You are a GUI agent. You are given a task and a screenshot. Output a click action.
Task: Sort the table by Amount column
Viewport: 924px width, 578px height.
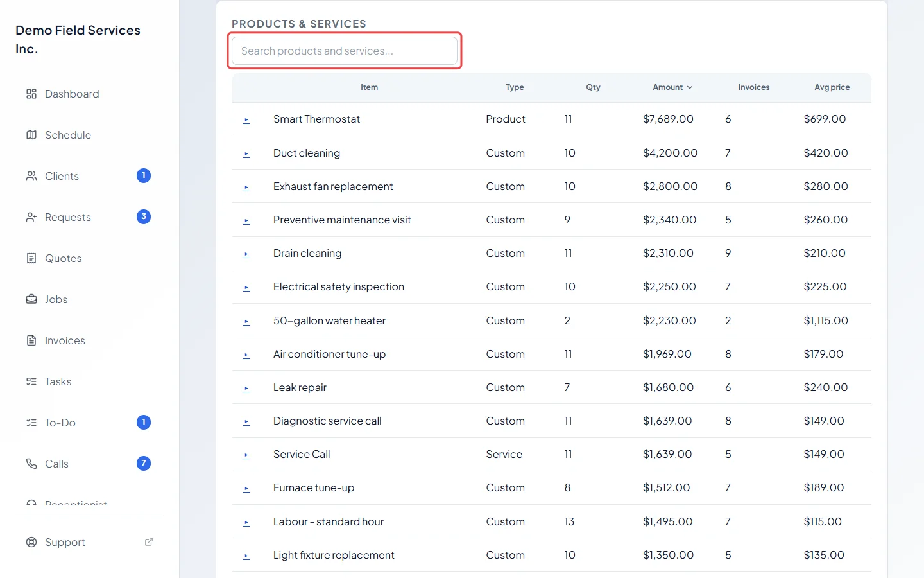click(x=672, y=87)
